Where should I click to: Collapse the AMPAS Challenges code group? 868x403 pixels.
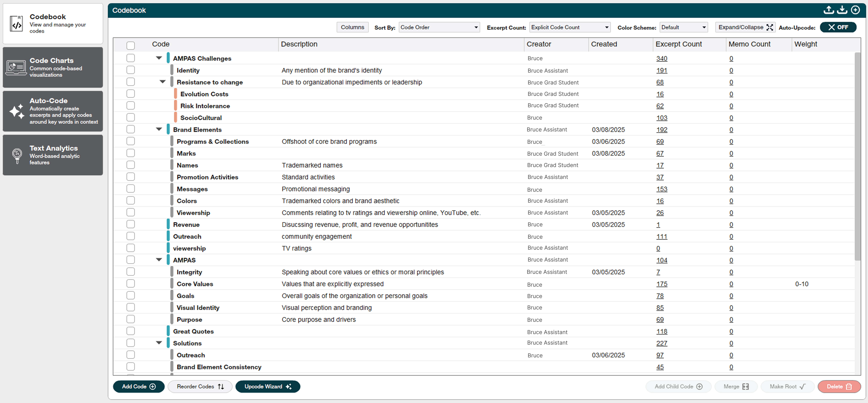tap(159, 58)
